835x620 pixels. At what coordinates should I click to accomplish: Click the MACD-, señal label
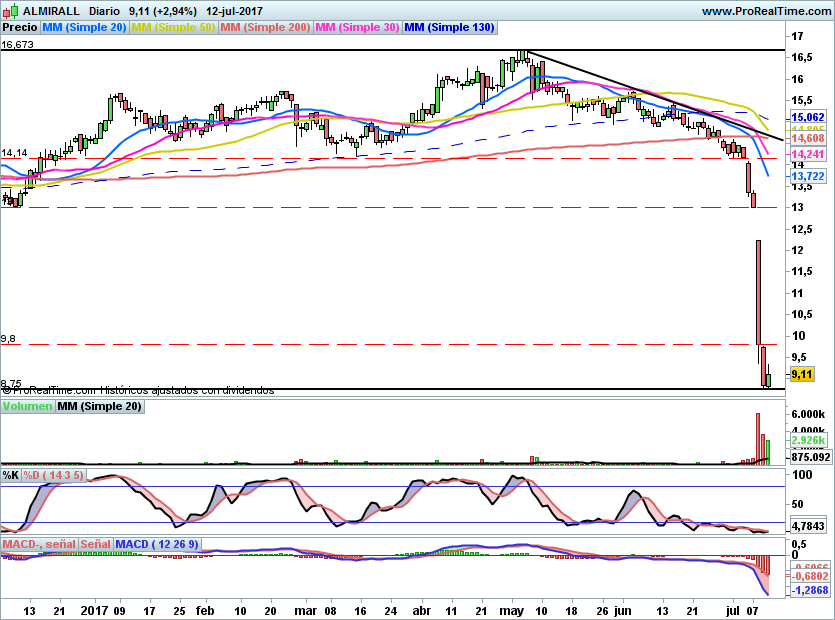39,544
